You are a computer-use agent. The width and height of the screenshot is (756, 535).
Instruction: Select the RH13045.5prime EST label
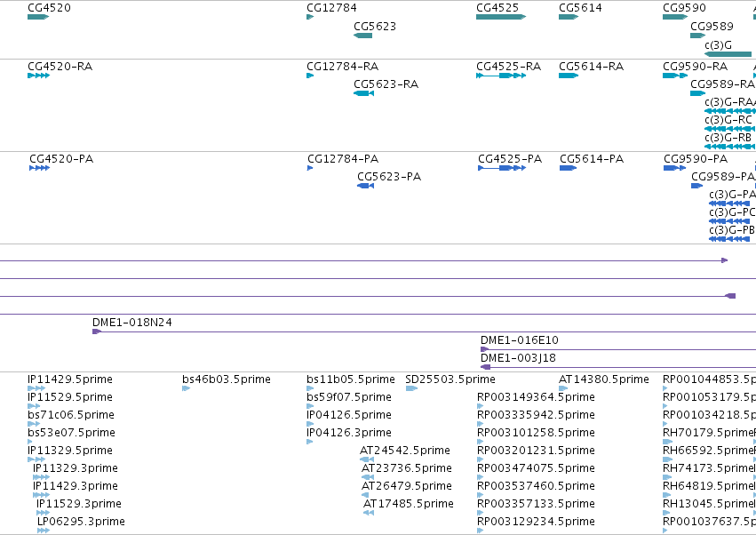coord(708,504)
